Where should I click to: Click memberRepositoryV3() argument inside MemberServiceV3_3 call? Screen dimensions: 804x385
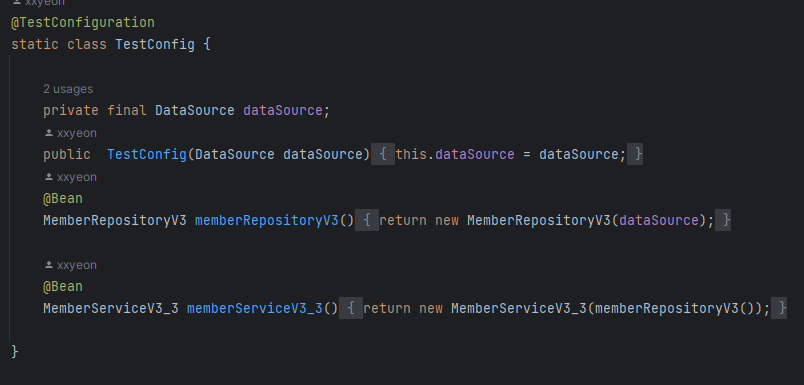click(674, 309)
